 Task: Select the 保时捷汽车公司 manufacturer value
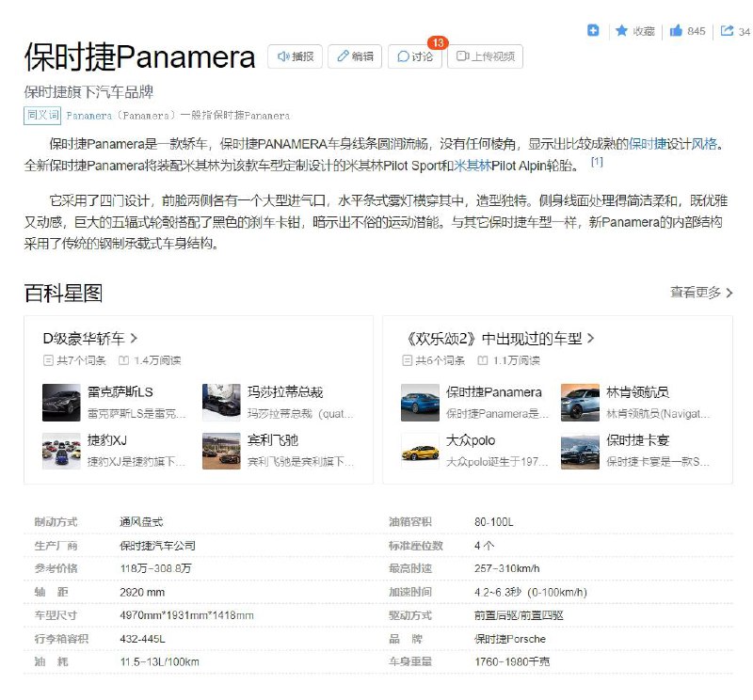pos(157,546)
